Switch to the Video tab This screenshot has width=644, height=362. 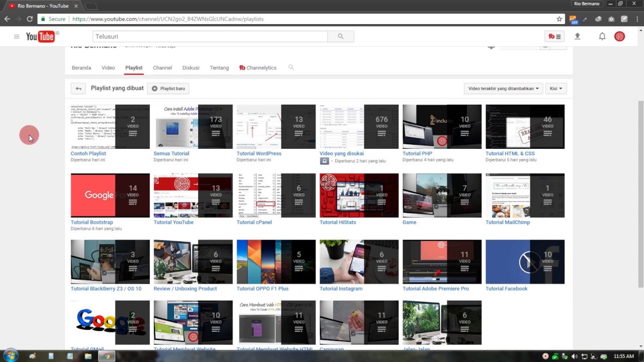(x=108, y=67)
